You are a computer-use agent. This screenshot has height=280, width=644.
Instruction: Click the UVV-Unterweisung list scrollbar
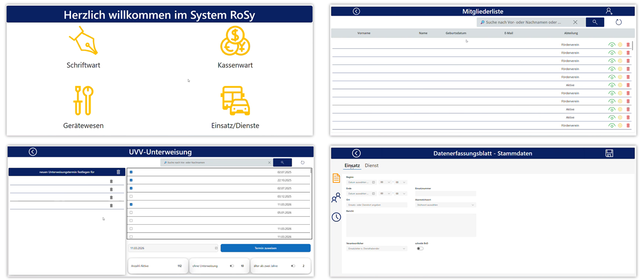click(x=310, y=171)
